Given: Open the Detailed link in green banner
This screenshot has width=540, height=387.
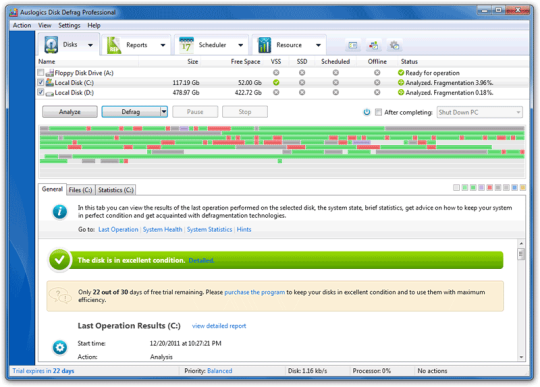Looking at the screenshot, I should click(x=201, y=260).
